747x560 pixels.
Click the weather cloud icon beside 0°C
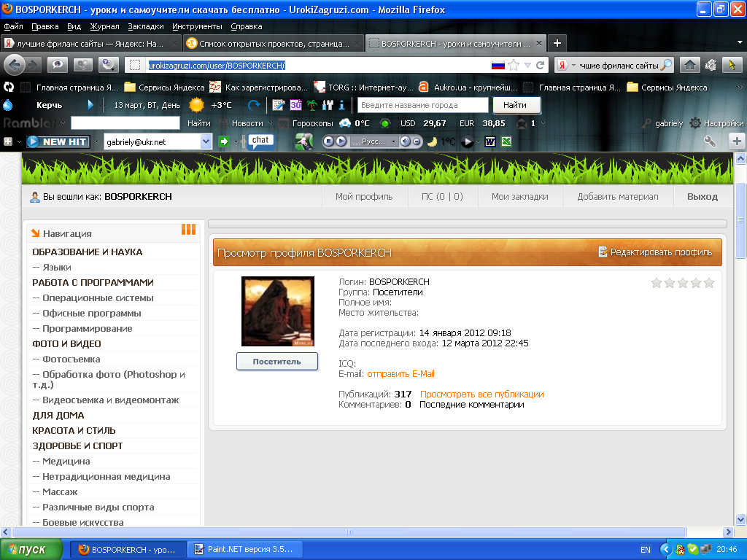tap(345, 123)
